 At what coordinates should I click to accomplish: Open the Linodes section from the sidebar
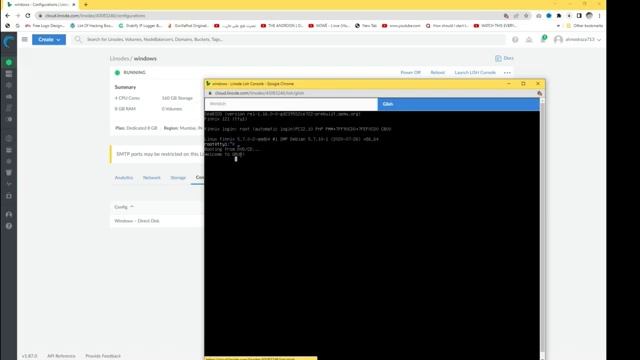point(9,62)
